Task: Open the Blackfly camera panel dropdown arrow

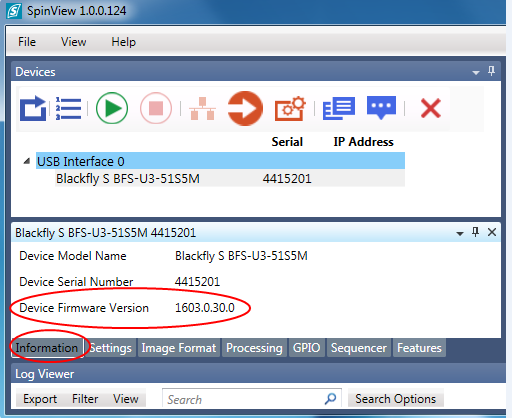Action: tap(460, 233)
